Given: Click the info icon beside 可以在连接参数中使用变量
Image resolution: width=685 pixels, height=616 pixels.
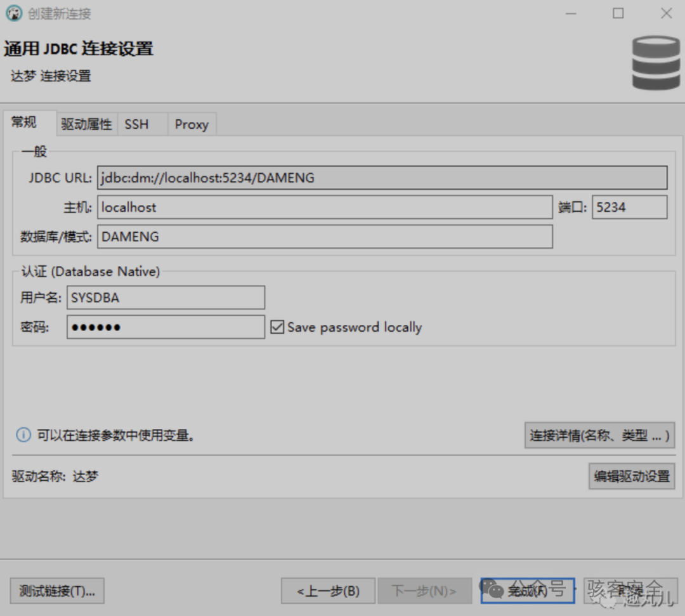Looking at the screenshot, I should [23, 435].
